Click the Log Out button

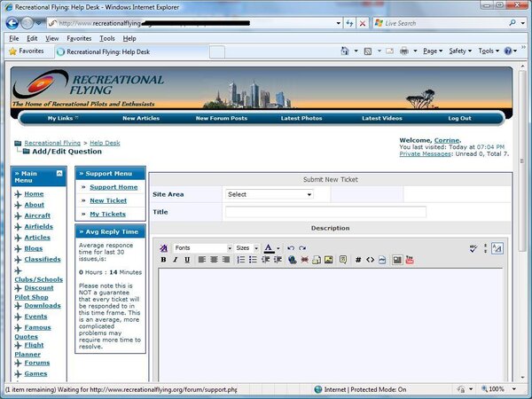pyautogui.click(x=459, y=118)
